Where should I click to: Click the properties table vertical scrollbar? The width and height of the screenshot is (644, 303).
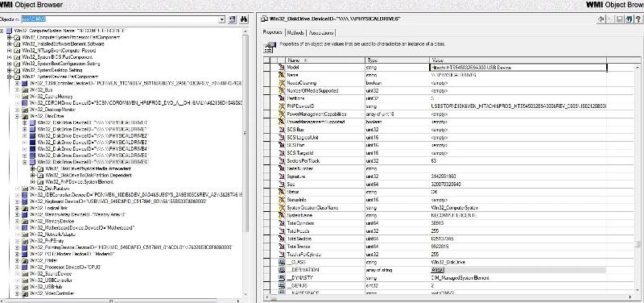pos(637,179)
